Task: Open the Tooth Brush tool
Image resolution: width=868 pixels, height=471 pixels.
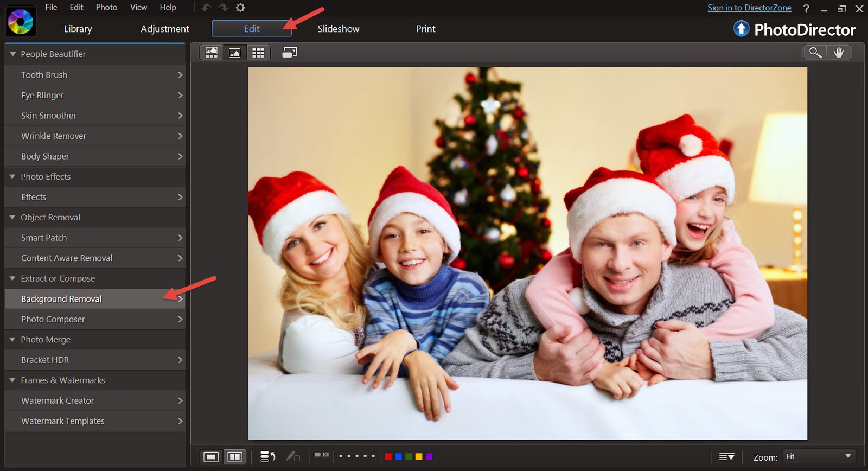Action: [95, 75]
